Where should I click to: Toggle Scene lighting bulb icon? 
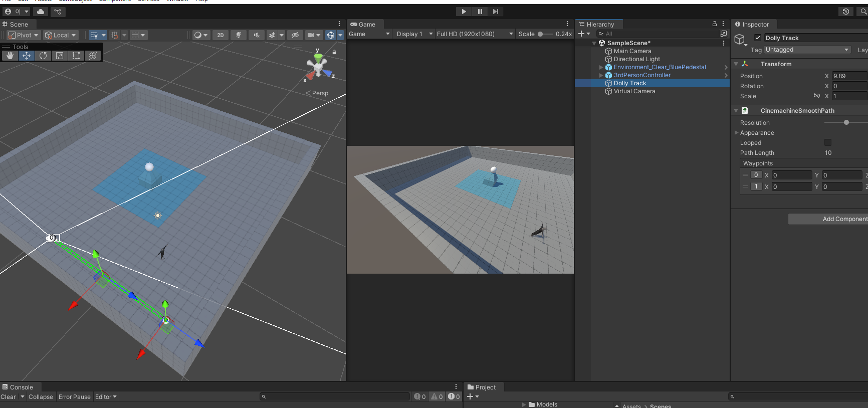239,35
